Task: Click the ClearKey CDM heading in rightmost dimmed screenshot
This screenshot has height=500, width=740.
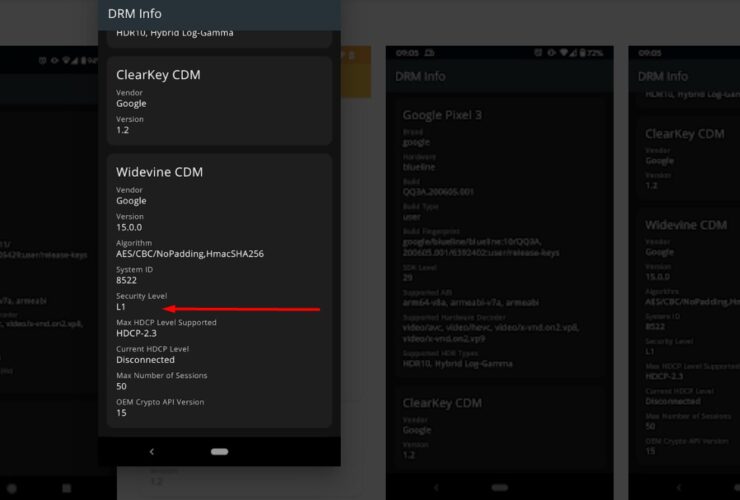Action: pos(685,134)
